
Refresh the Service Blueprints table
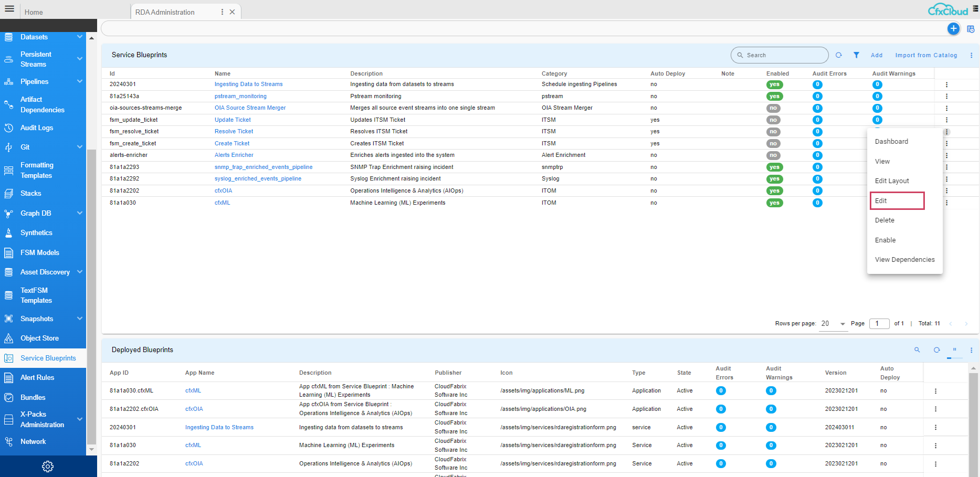pos(839,55)
